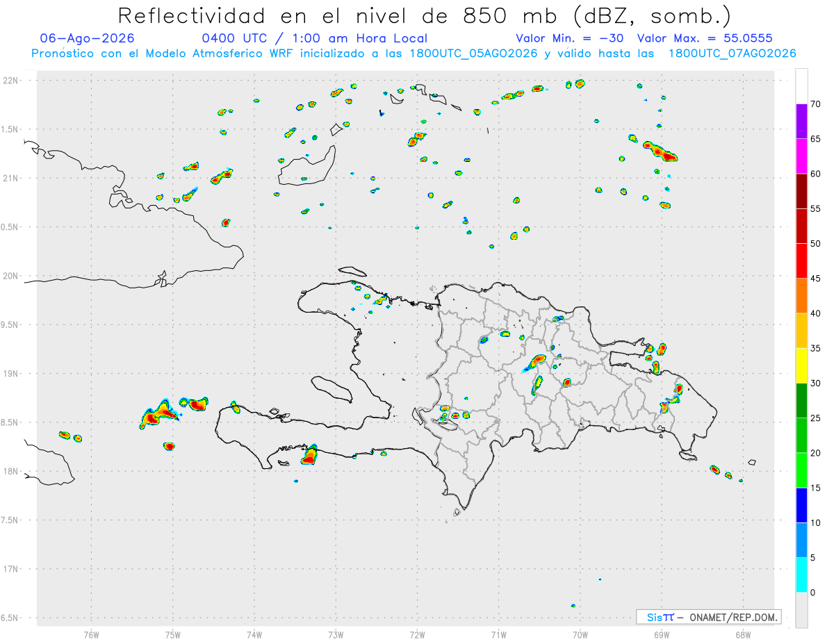Viewport: 834px width, 644px height.
Task: Click the 'Valor Max. = 55.0555' text
Action: click(x=705, y=38)
